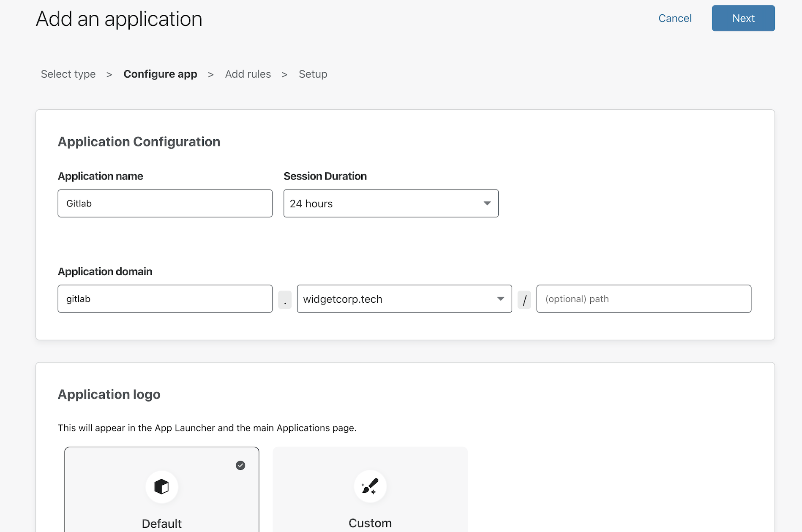The width and height of the screenshot is (802, 532).
Task: Select the Custom paintbrush logo icon
Action: point(370,486)
